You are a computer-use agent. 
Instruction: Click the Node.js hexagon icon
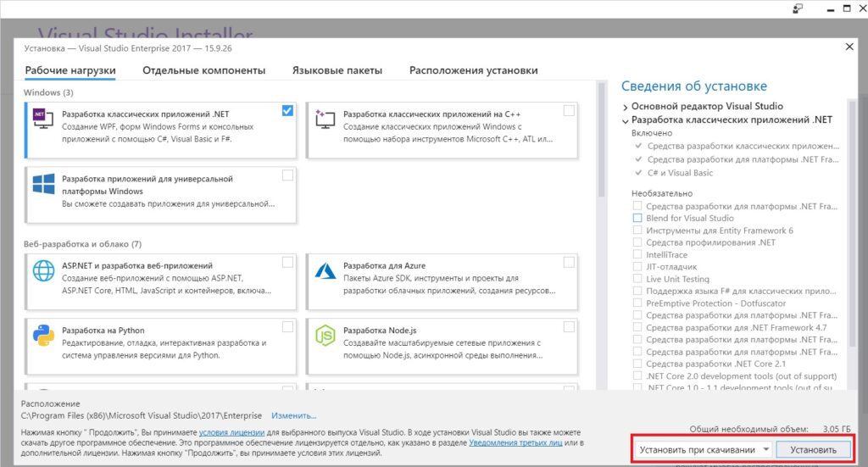coord(325,336)
